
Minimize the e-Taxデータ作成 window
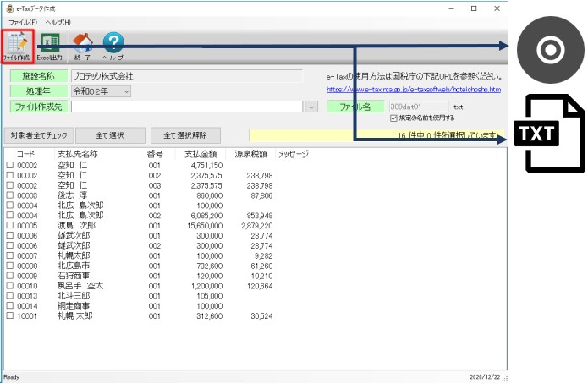(x=452, y=8)
